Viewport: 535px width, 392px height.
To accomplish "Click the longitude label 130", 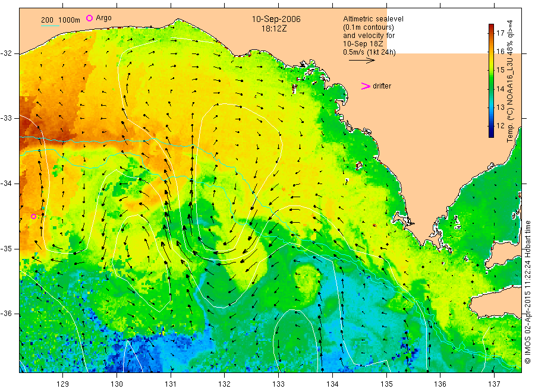I will 117,384.
